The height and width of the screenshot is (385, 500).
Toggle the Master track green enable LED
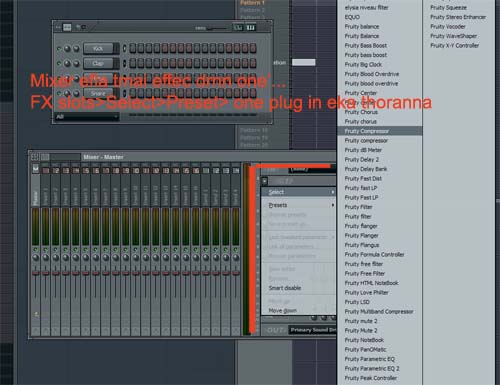pos(36,249)
